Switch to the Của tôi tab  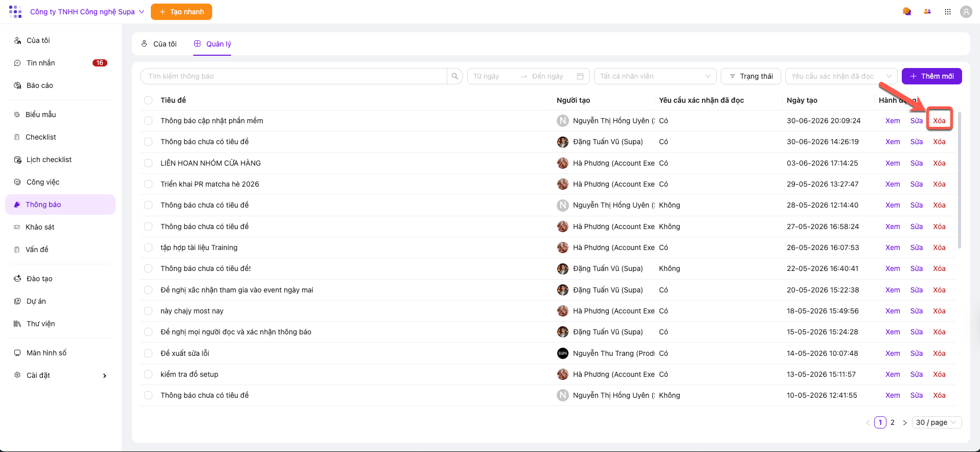coord(159,44)
